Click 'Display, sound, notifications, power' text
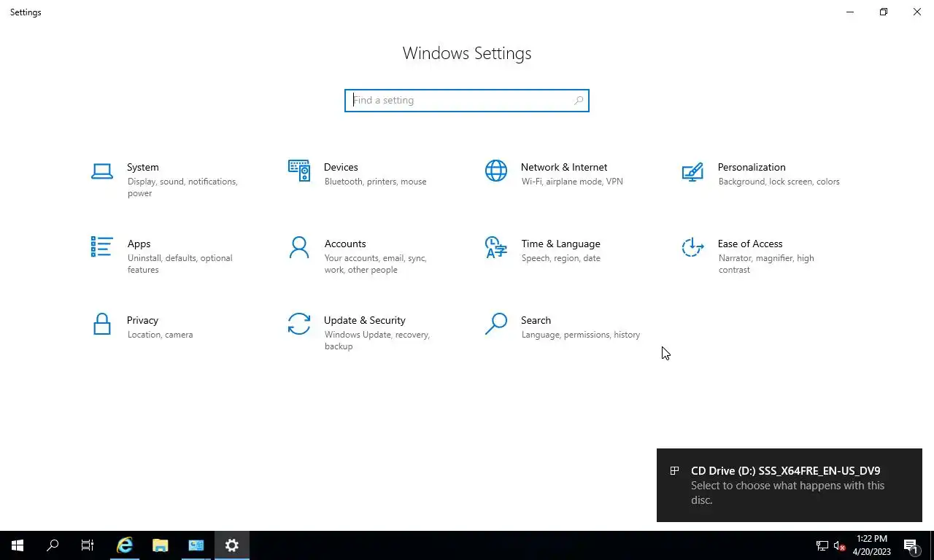The height and width of the screenshot is (560, 934). 182,187
